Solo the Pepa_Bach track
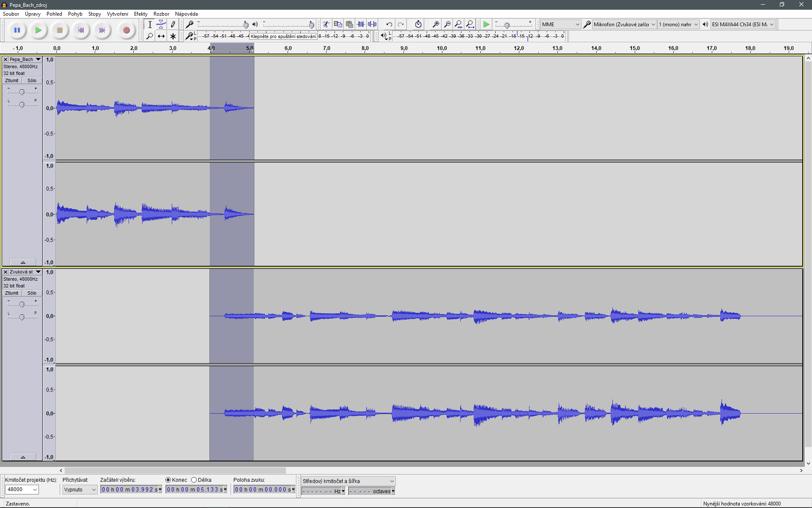812x508 pixels. click(x=32, y=80)
